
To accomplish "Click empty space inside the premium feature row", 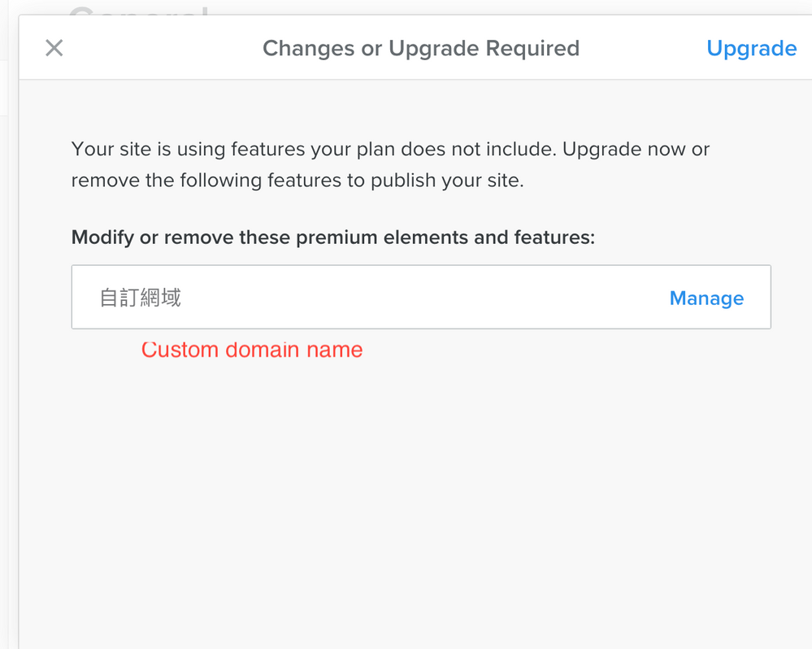I will pos(423,298).
